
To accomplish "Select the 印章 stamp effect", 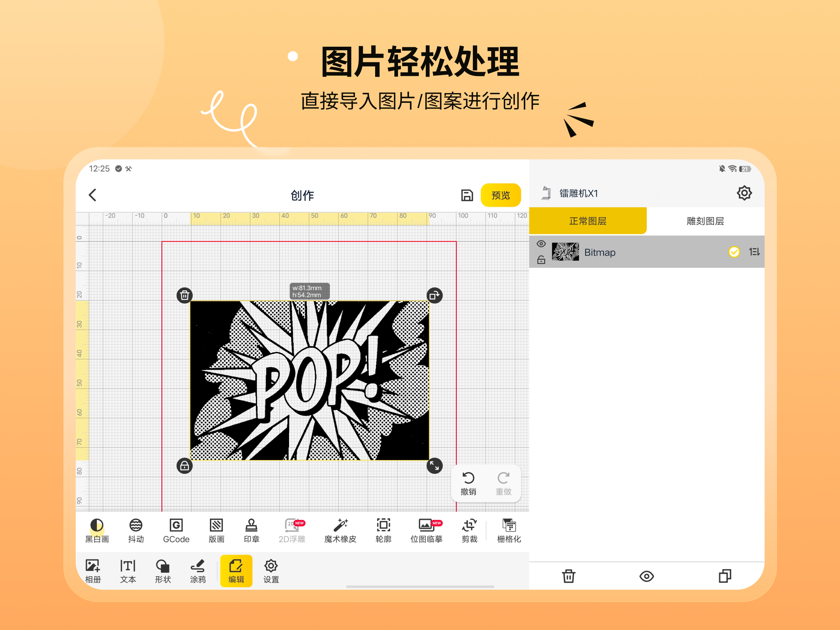I will click(x=252, y=530).
